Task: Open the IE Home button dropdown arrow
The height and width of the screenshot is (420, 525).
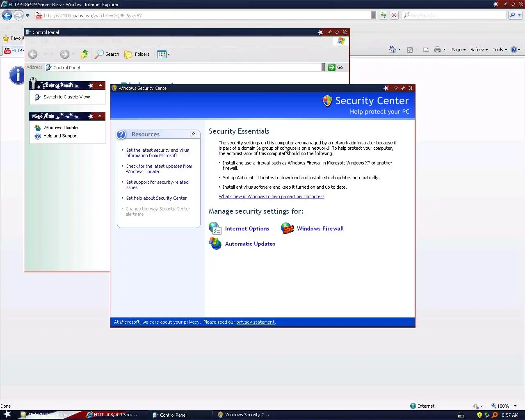Action: click(x=399, y=50)
